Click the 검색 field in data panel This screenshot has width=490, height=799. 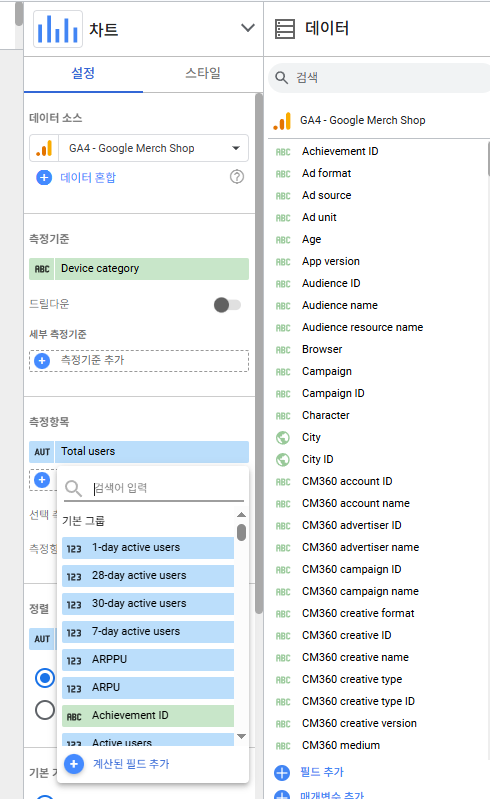tap(379, 77)
